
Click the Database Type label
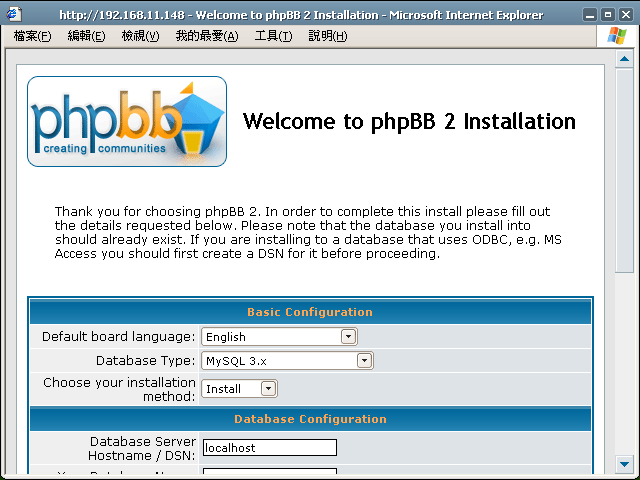[x=146, y=361]
